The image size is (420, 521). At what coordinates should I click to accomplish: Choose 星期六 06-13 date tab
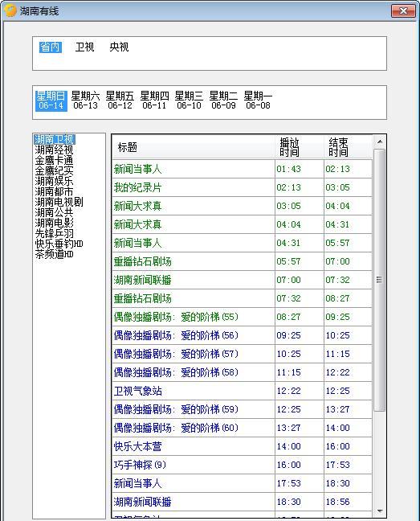tap(86, 101)
